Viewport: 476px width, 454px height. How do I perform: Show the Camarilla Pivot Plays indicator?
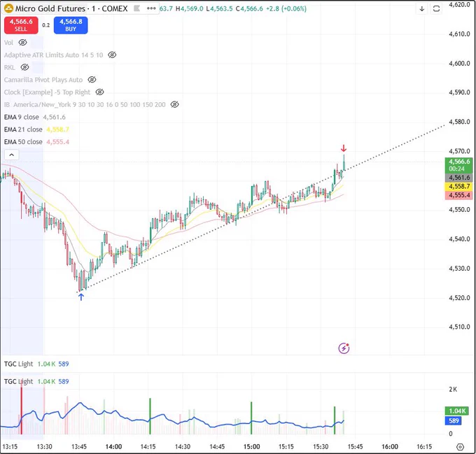[92, 80]
